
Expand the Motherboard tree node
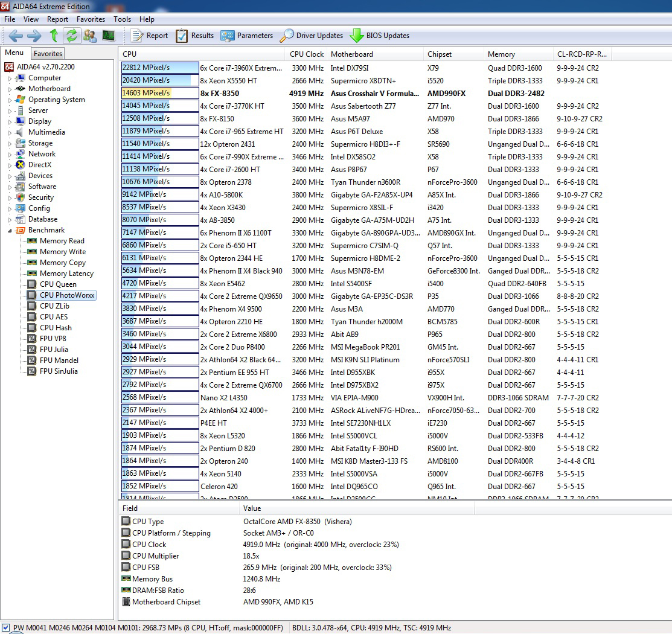(x=10, y=89)
